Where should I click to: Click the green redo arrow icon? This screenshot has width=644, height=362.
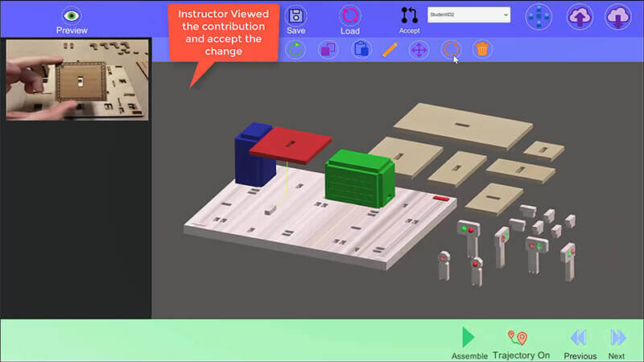pyautogui.click(x=295, y=49)
